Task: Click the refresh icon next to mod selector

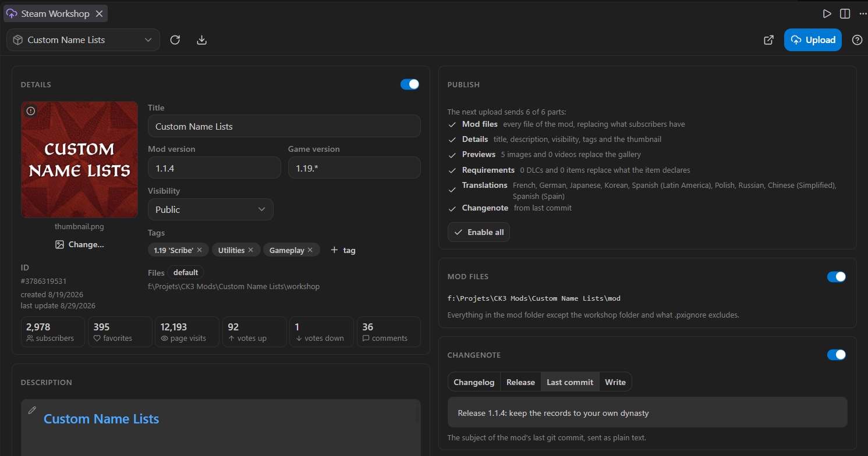Action: pos(175,40)
